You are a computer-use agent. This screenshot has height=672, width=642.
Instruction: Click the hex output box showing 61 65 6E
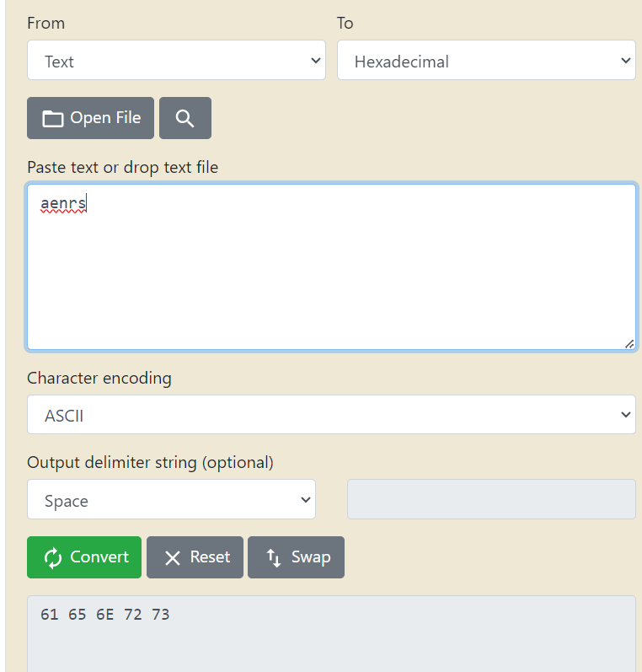(x=331, y=633)
